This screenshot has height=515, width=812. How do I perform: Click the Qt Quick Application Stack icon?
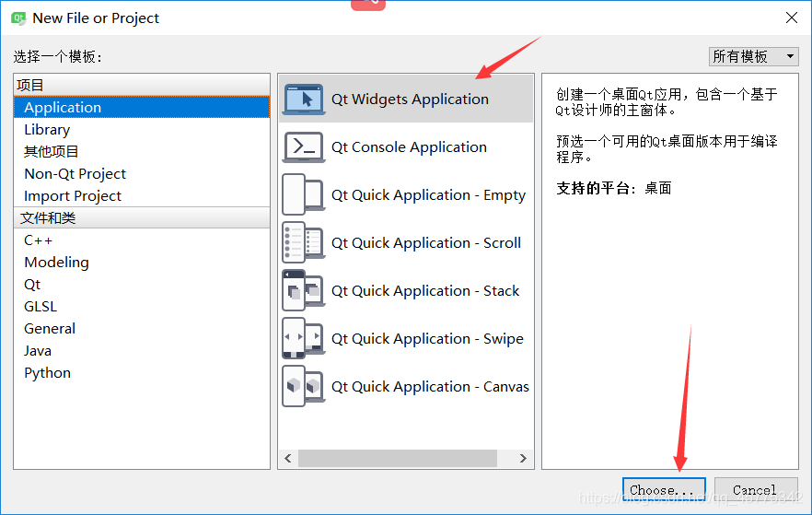304,290
